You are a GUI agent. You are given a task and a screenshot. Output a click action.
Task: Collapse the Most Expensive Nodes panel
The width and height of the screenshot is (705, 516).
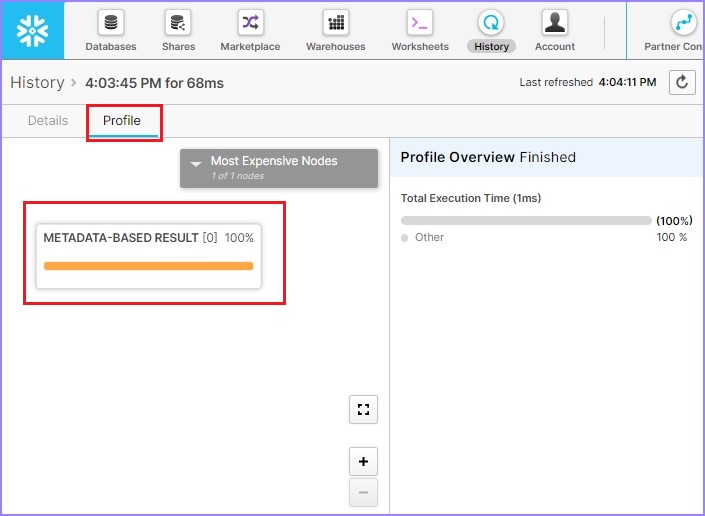point(197,162)
